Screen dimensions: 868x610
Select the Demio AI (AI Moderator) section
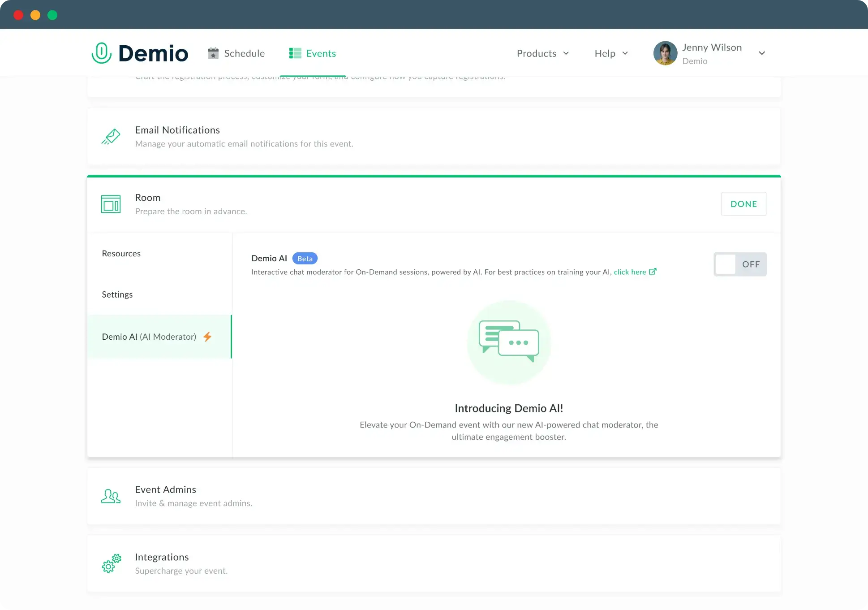point(149,337)
